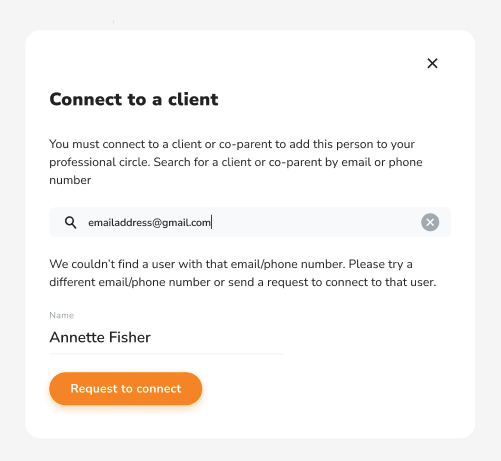
Task: Place cursor after 'gmail.com' in search field
Action: [211, 222]
